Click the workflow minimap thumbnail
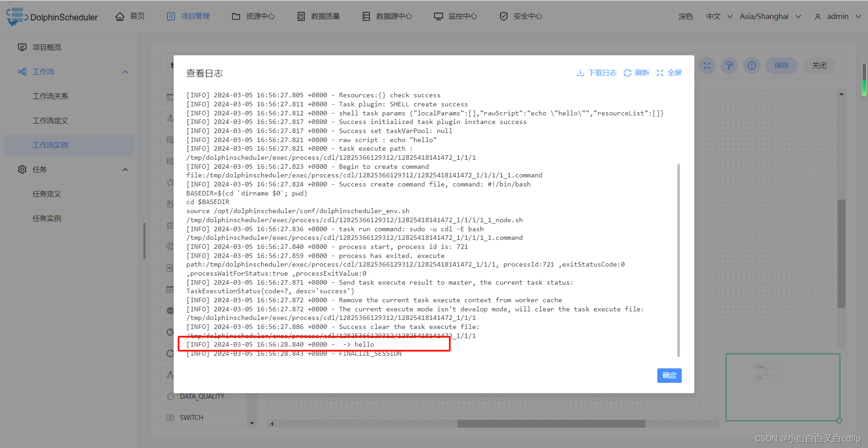 pos(783,387)
